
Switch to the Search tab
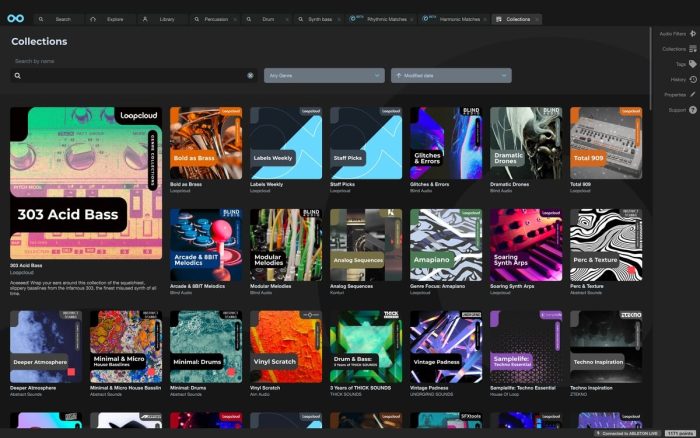tap(58, 19)
